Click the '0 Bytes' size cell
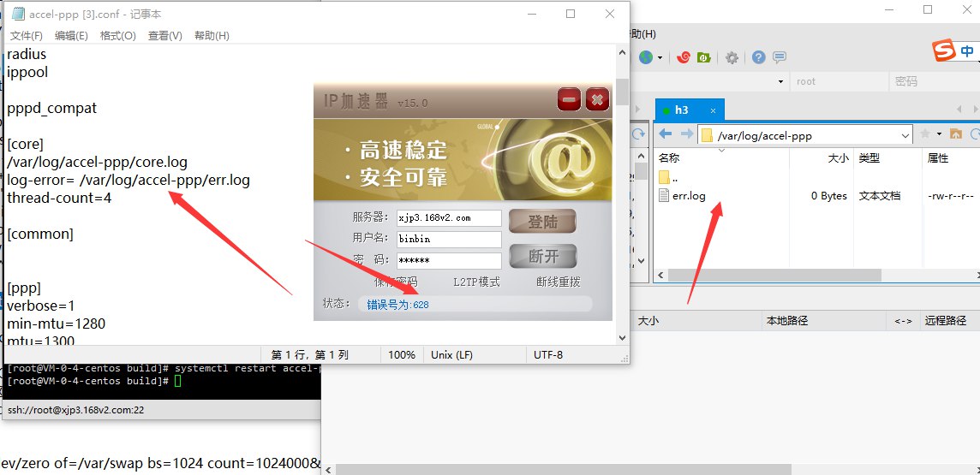The image size is (980, 475). (828, 196)
